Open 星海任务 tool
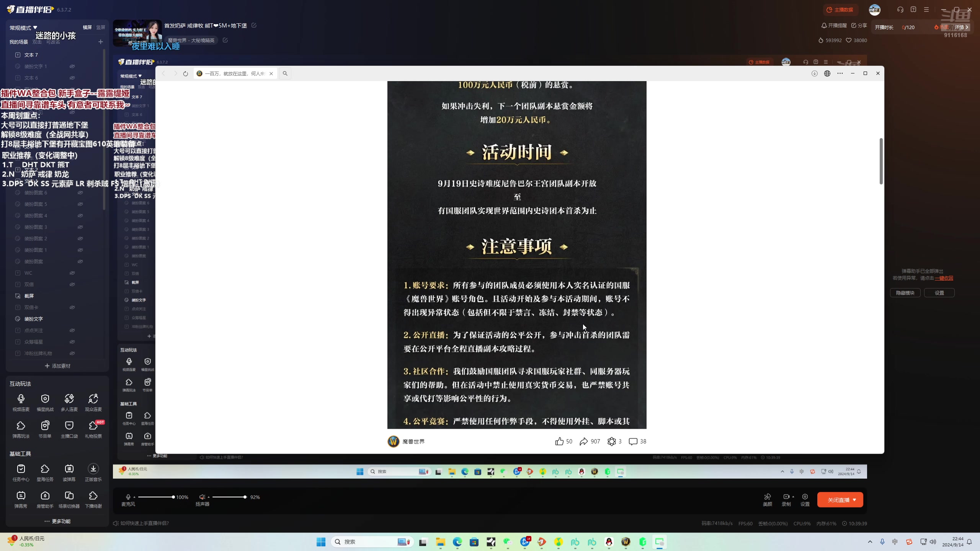 [45, 473]
